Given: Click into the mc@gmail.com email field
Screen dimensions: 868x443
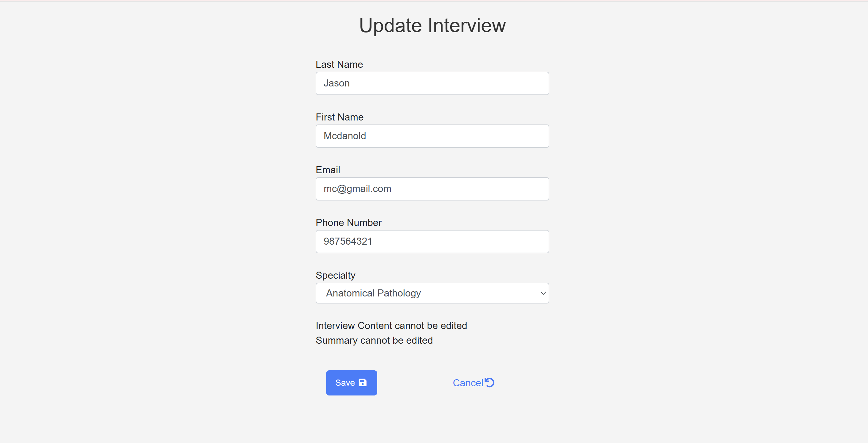Looking at the screenshot, I should point(432,189).
